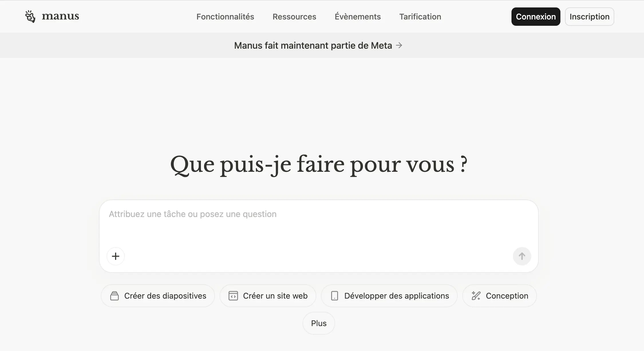Click the Inscription button

point(589,17)
